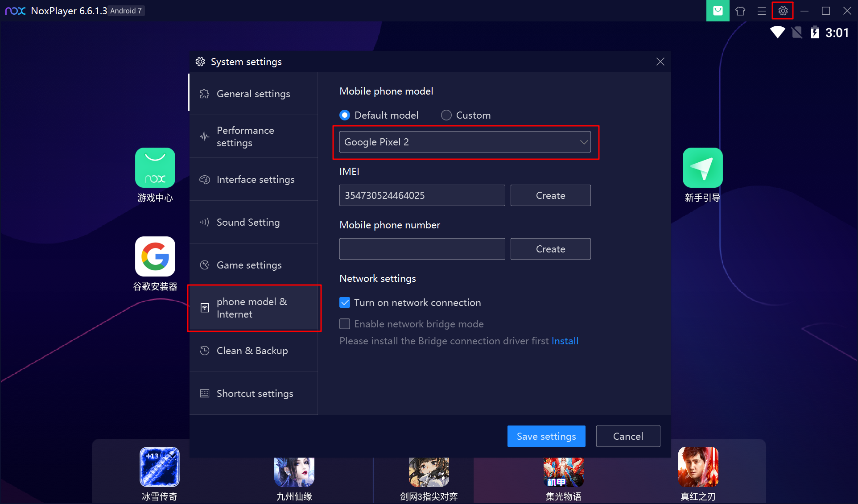Viewport: 858px width, 504px height.
Task: Open Shortcut settings tab
Action: point(253,393)
